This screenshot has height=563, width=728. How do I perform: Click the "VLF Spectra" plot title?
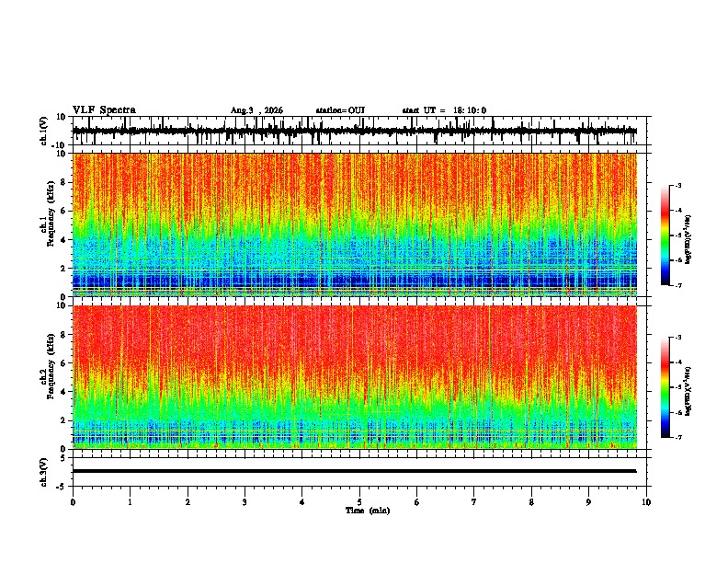(x=104, y=110)
